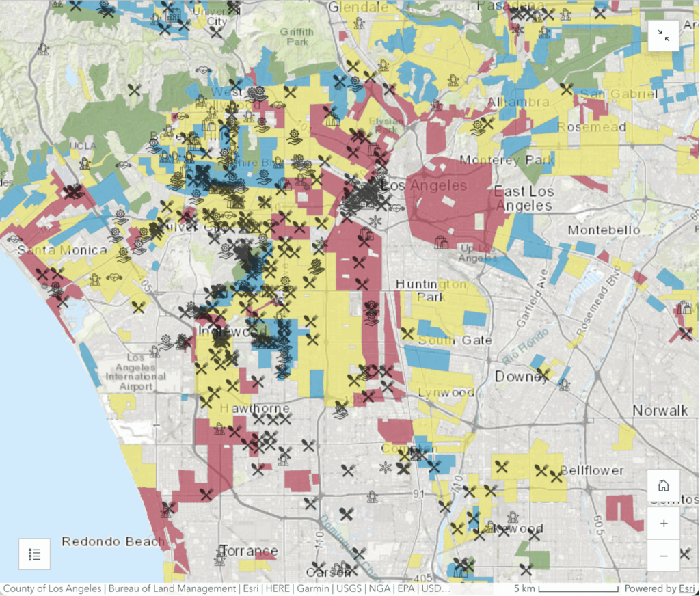This screenshot has height=596, width=700.
Task: Click the East Los Angeles label
Action: pos(524,198)
